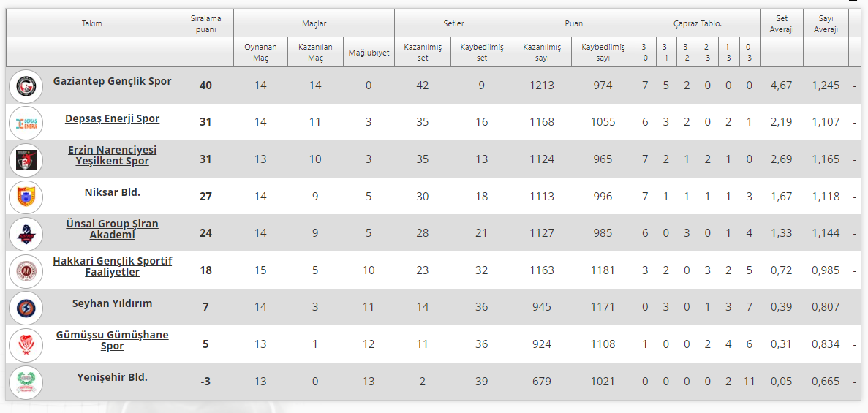Open the Seyhan Yıldırım team link
868x413 pixels.
112,303
